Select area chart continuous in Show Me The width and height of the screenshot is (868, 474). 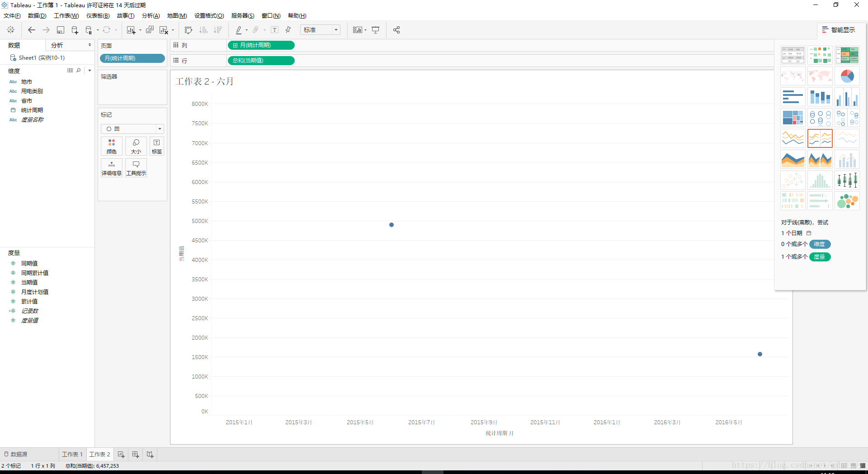793,159
